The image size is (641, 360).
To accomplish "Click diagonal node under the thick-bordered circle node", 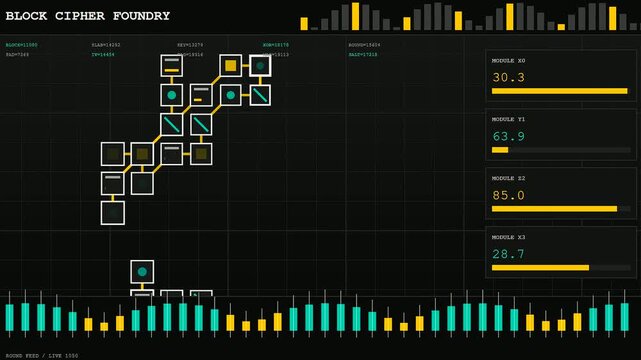I will point(260,95).
